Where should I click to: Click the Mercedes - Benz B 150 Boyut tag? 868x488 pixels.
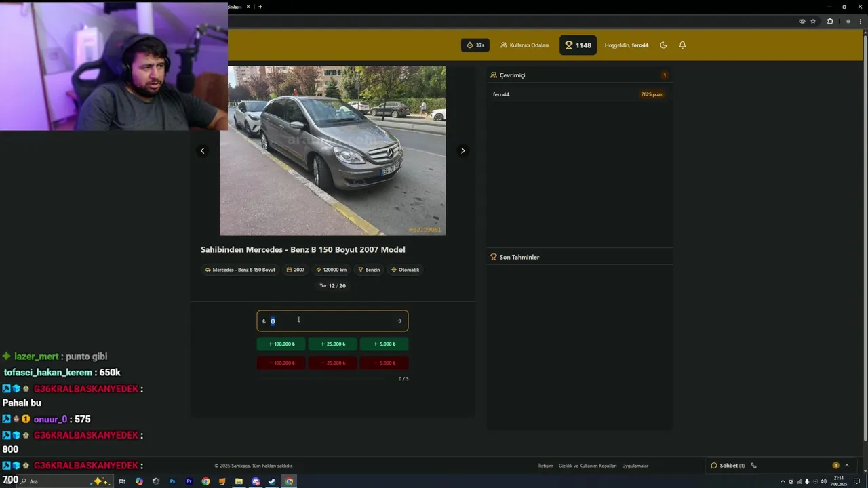(240, 270)
